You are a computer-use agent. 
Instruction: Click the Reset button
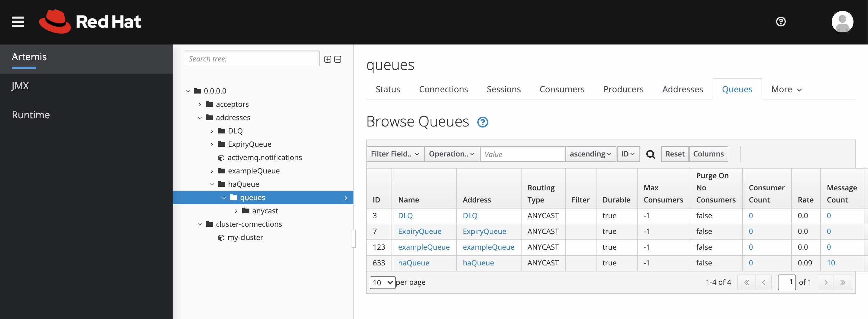675,154
